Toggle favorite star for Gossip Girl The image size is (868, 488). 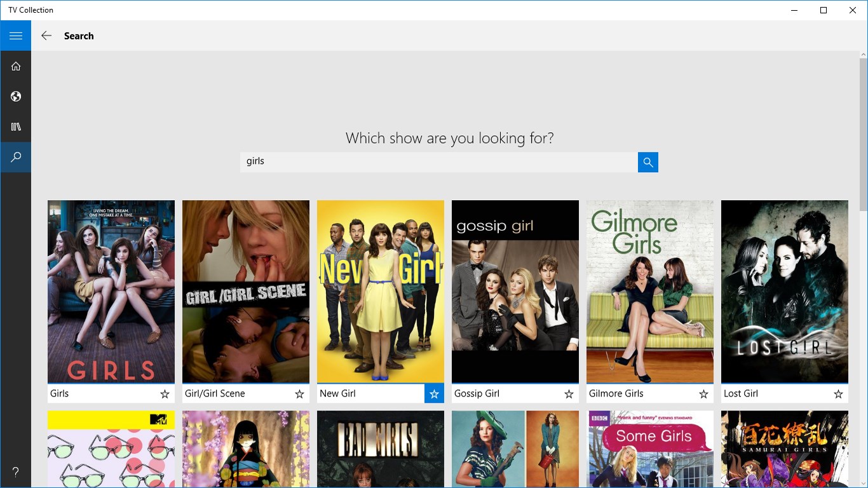(569, 394)
